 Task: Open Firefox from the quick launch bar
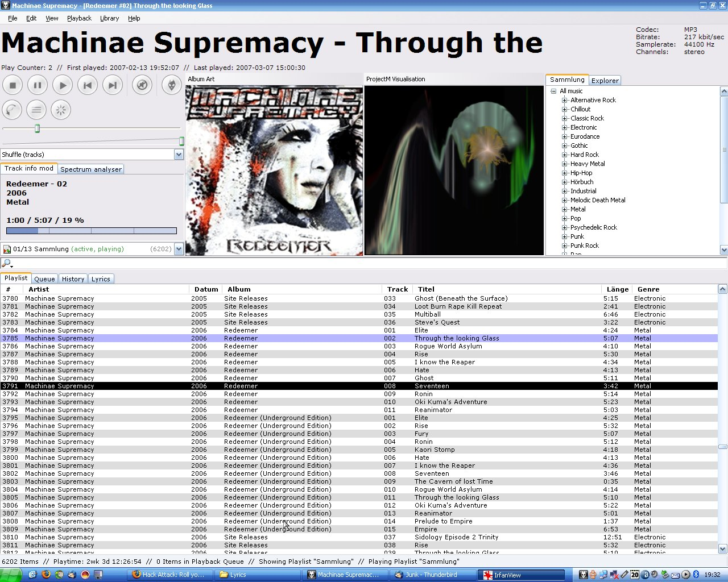46,575
